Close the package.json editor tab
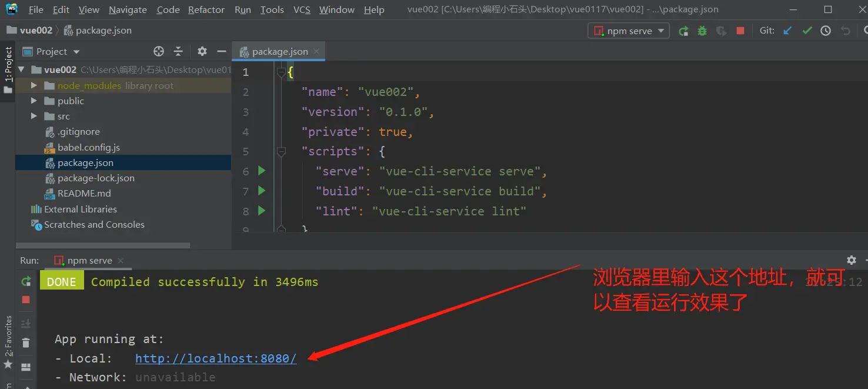 pyautogui.click(x=316, y=51)
